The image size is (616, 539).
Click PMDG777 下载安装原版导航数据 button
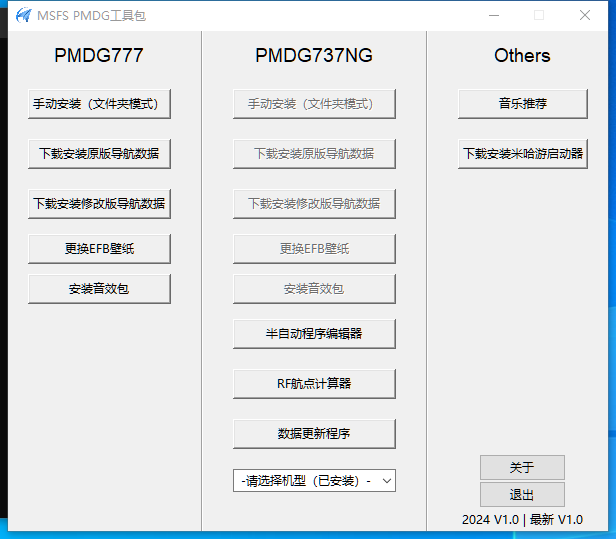[99, 154]
